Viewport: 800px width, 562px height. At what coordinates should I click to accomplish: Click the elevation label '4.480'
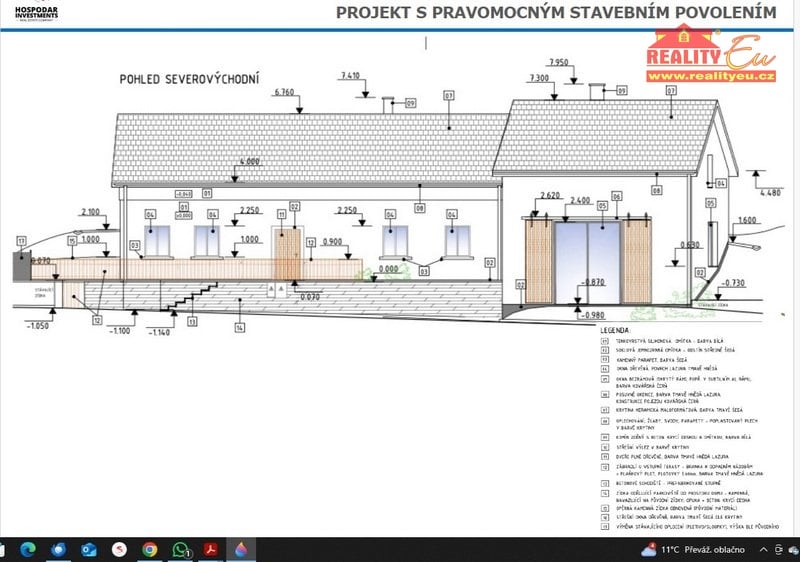(x=770, y=192)
